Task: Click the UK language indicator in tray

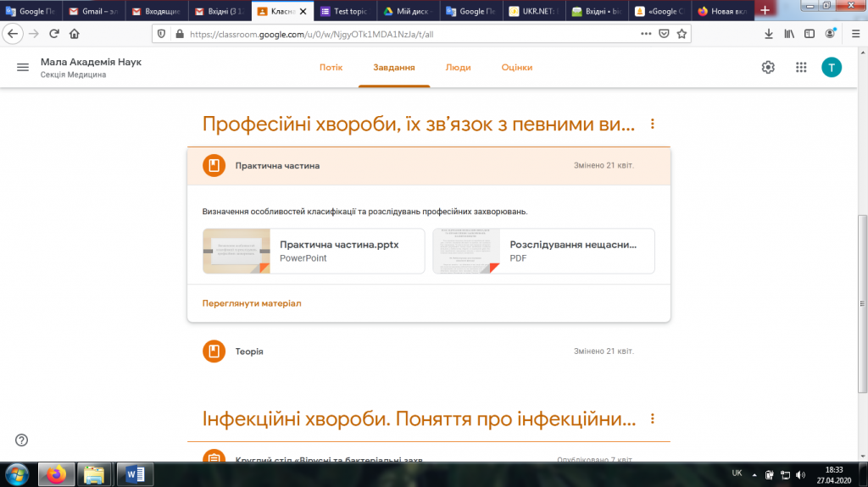Action: click(x=737, y=473)
